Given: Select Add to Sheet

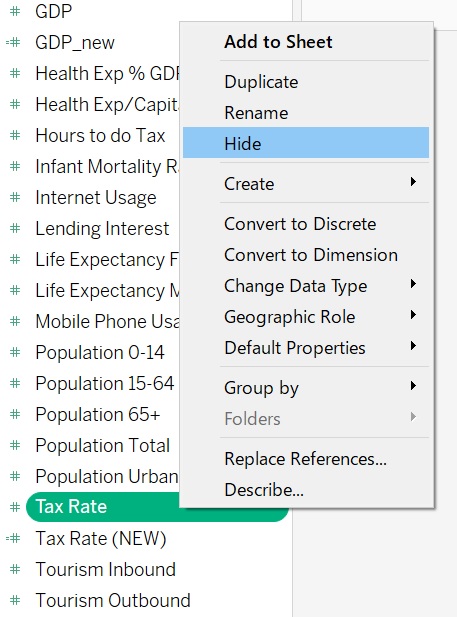Looking at the screenshot, I should (306, 42).
